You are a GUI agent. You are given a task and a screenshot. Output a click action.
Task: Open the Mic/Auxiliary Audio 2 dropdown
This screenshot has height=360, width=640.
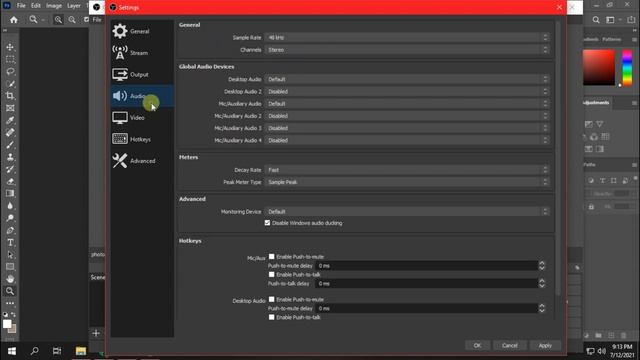[x=407, y=116]
